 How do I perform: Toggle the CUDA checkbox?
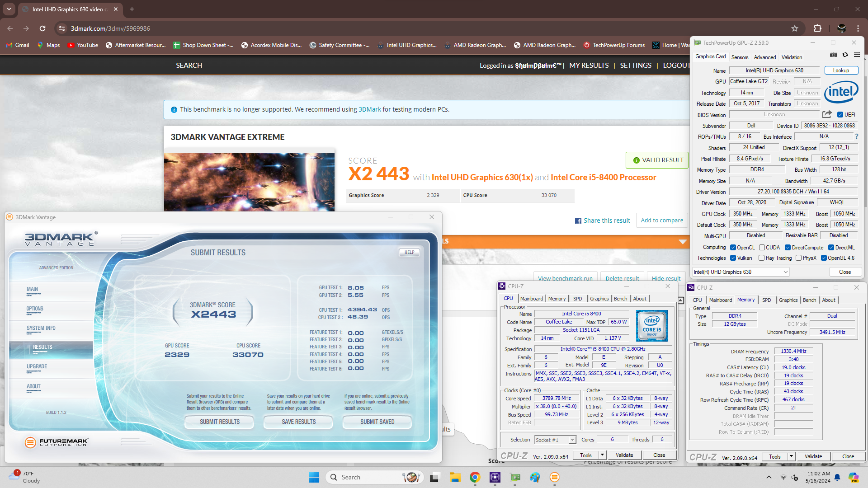(x=762, y=248)
